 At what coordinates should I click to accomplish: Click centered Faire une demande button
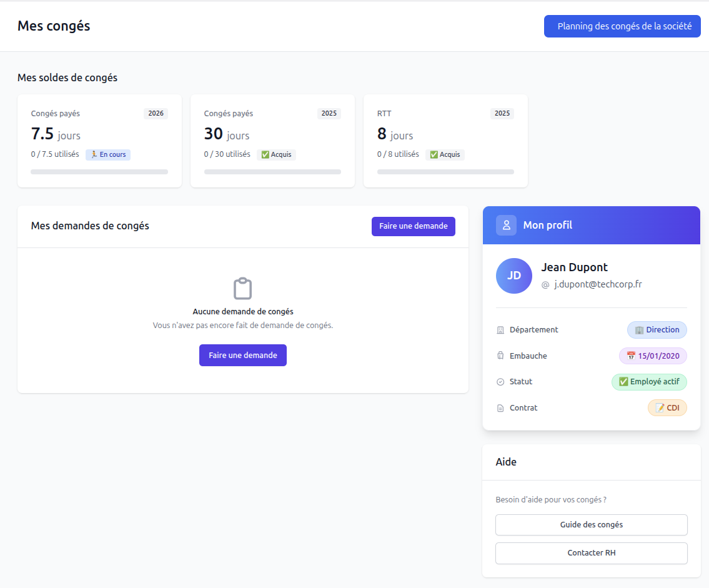coord(242,355)
